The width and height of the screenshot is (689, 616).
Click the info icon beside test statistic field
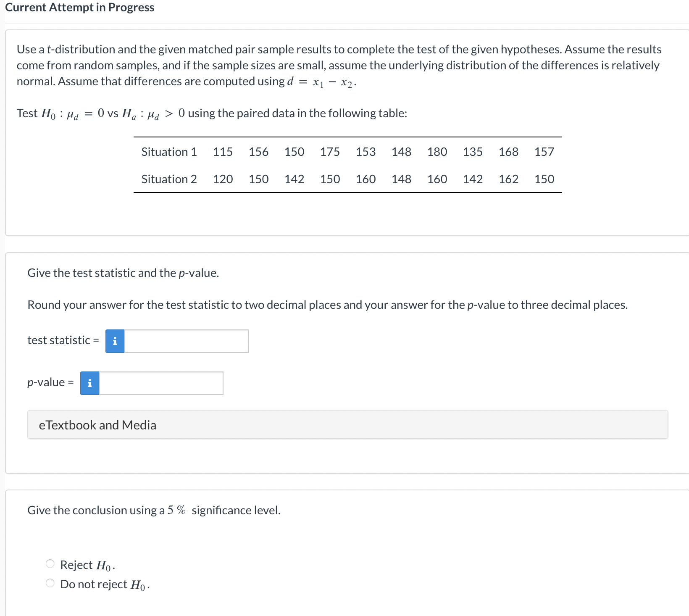tap(114, 341)
